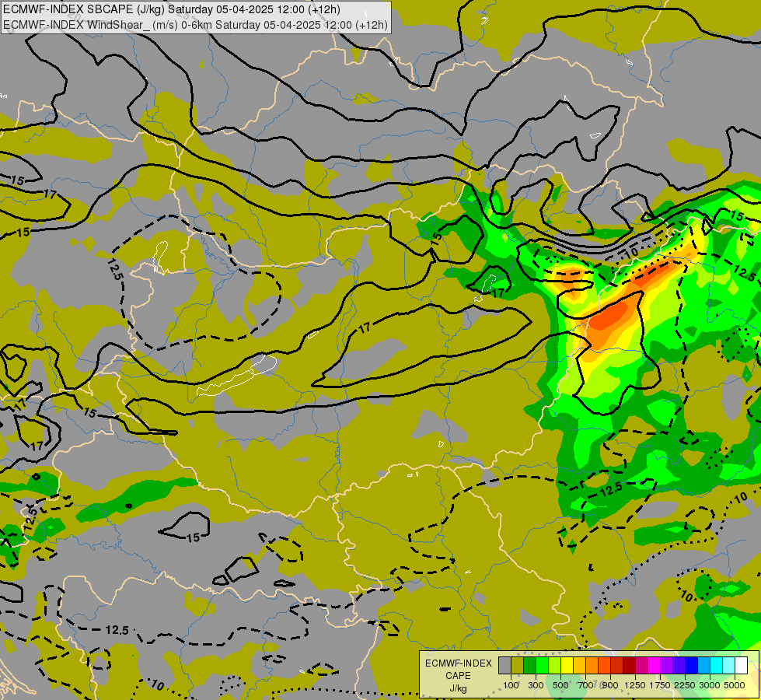Pick the dark green legend swatch
761x700 pixels.
(529, 665)
